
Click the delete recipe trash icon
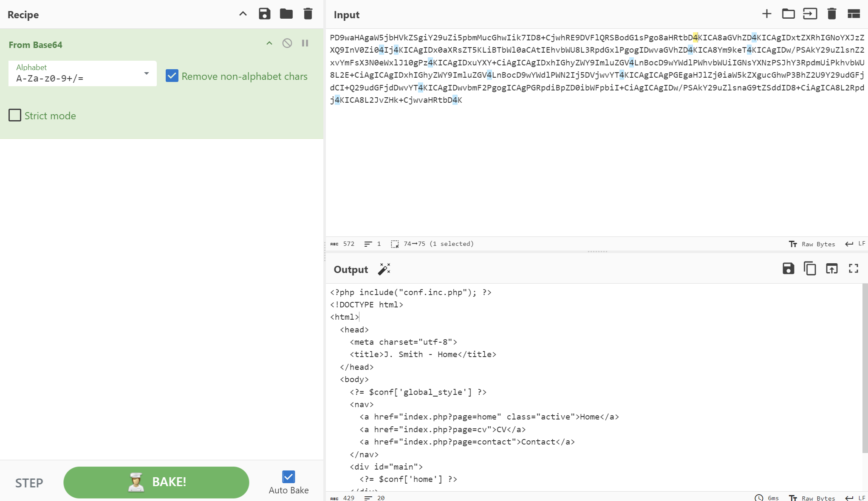(x=308, y=14)
